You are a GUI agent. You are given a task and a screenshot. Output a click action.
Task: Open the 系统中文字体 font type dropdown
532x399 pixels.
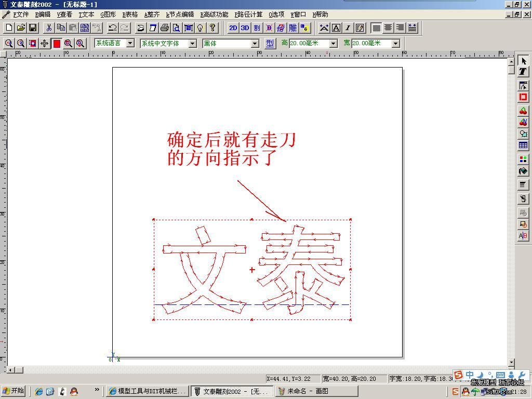193,44
